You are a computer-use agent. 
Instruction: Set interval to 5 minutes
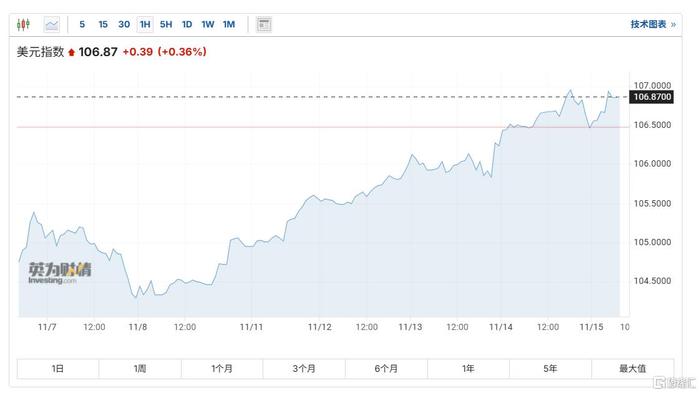coord(82,24)
